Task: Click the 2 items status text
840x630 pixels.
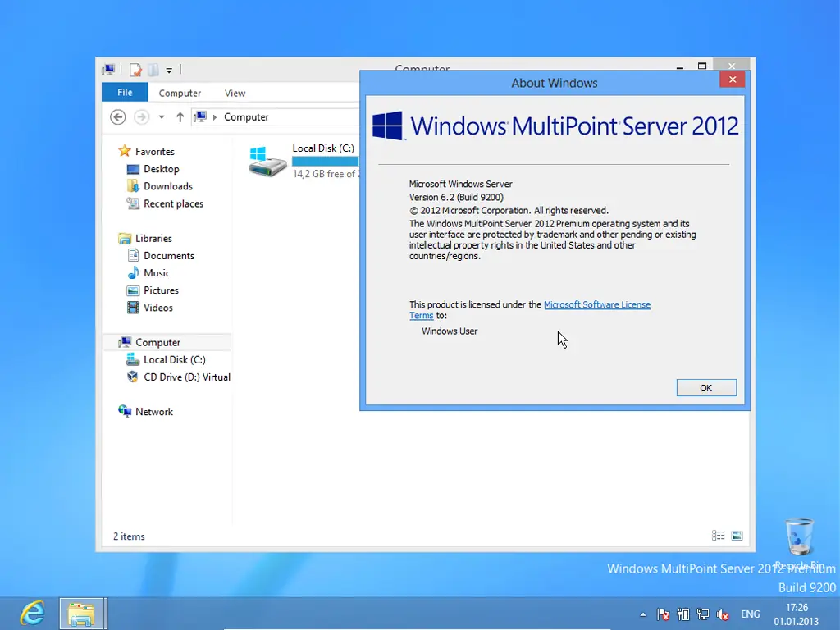Action: 129,536
